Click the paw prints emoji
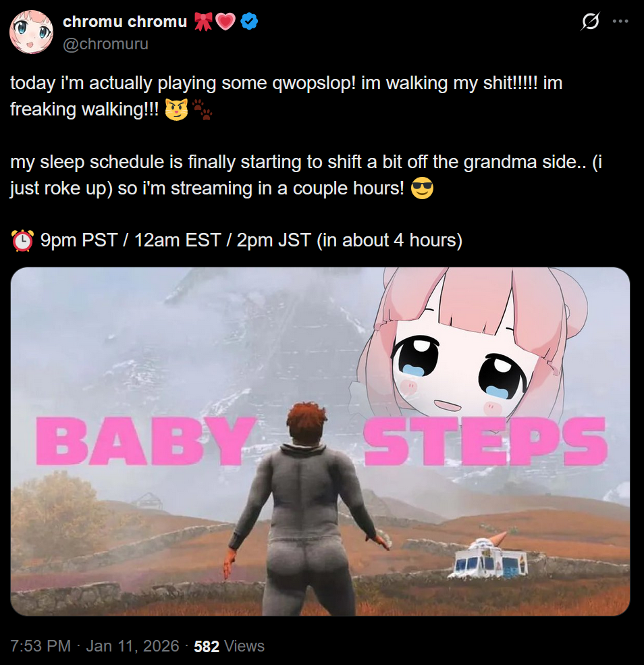The width and height of the screenshot is (644, 665). [x=203, y=110]
